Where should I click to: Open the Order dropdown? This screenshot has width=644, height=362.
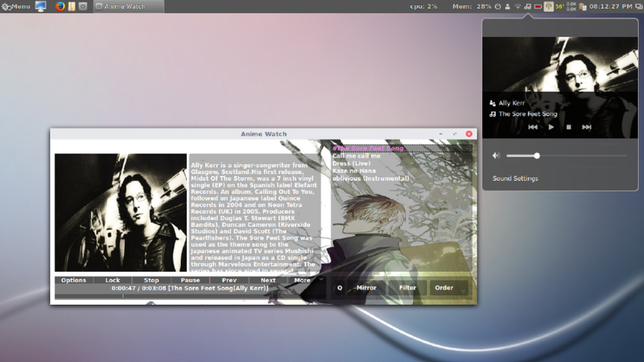pos(448,288)
